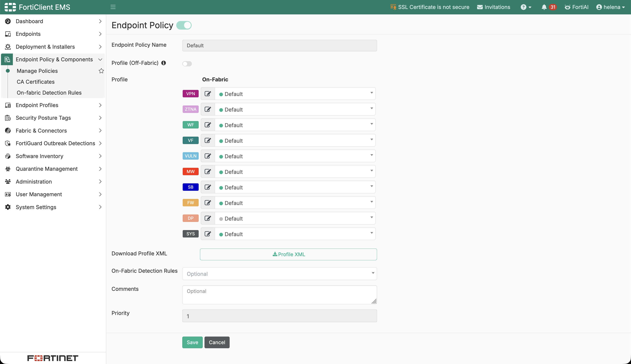This screenshot has width=631, height=364.
Task: Open the On-Fabric Detection Rules dropdown
Action: [279, 274]
